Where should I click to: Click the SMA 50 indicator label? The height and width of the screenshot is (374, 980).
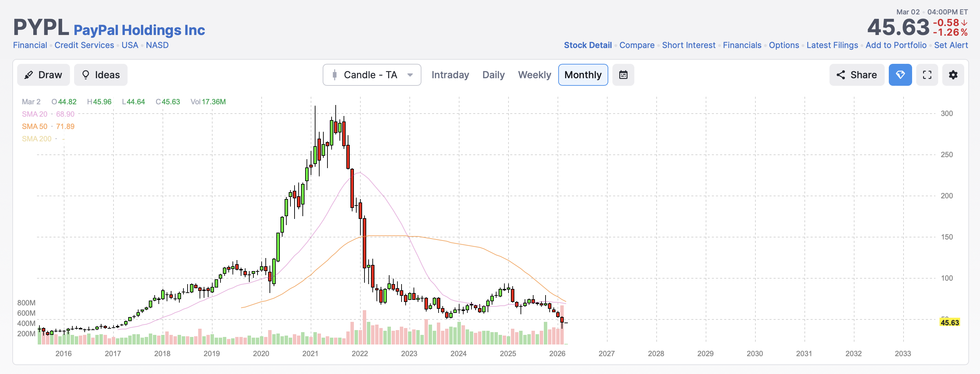(35, 126)
